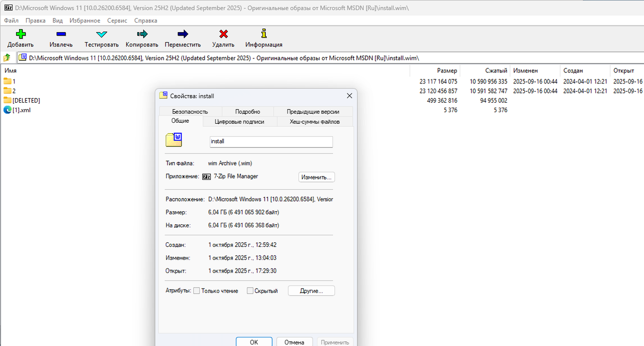Image resolution: width=644 pixels, height=346 pixels.
Task: Select folder icon of item 2
Action: [8, 91]
